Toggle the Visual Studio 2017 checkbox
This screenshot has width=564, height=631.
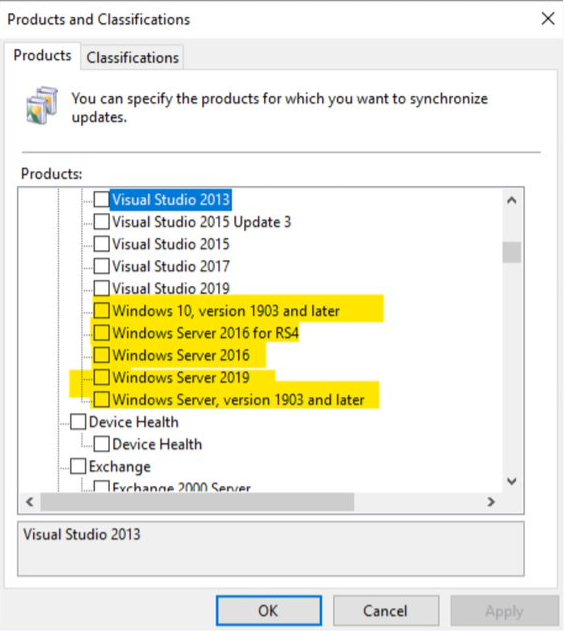coord(101,266)
